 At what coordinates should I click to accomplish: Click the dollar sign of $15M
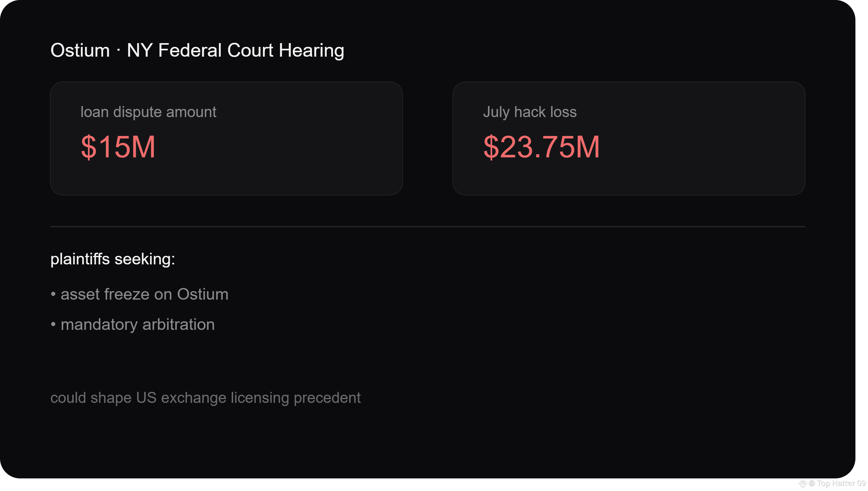tap(89, 147)
